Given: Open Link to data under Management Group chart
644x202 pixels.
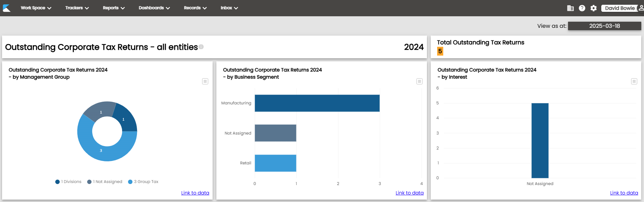Looking at the screenshot, I should [x=195, y=193].
